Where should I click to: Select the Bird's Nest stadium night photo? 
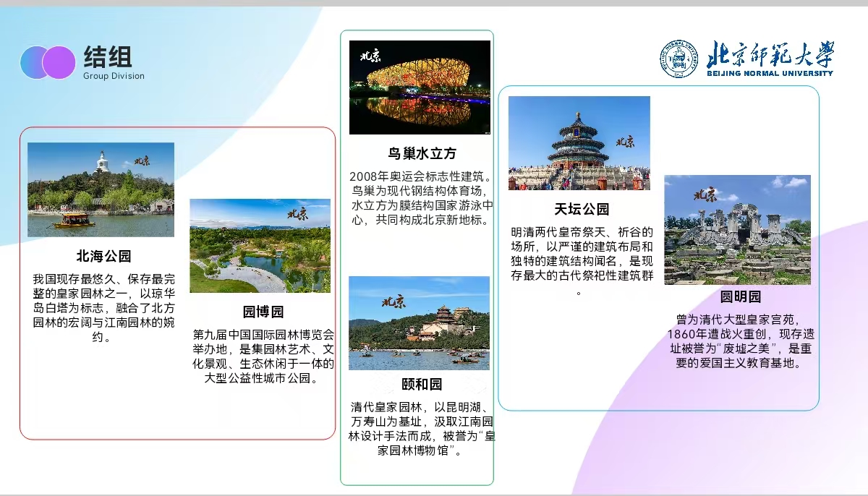pos(420,87)
